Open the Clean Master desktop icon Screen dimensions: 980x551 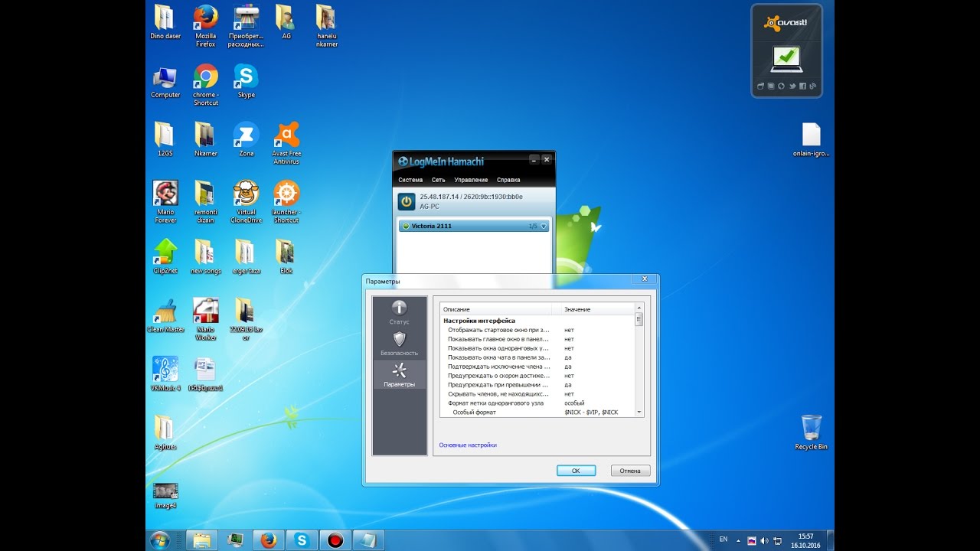click(x=165, y=315)
